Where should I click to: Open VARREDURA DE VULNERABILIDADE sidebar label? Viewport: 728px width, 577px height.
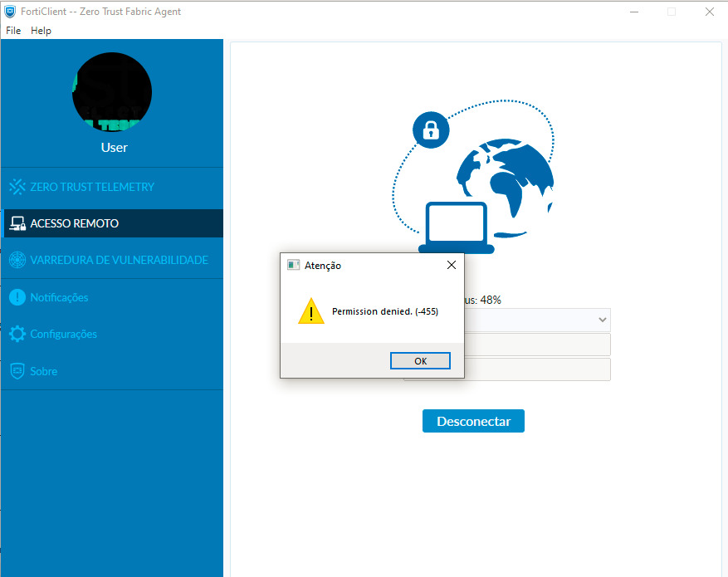point(119,260)
